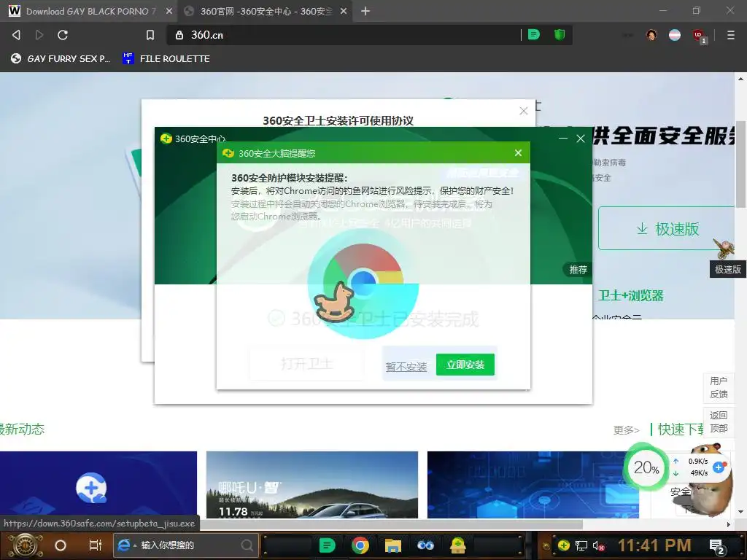747x560 pixels.
Task: Open File Explorer from the taskbar
Action: pyautogui.click(x=393, y=545)
